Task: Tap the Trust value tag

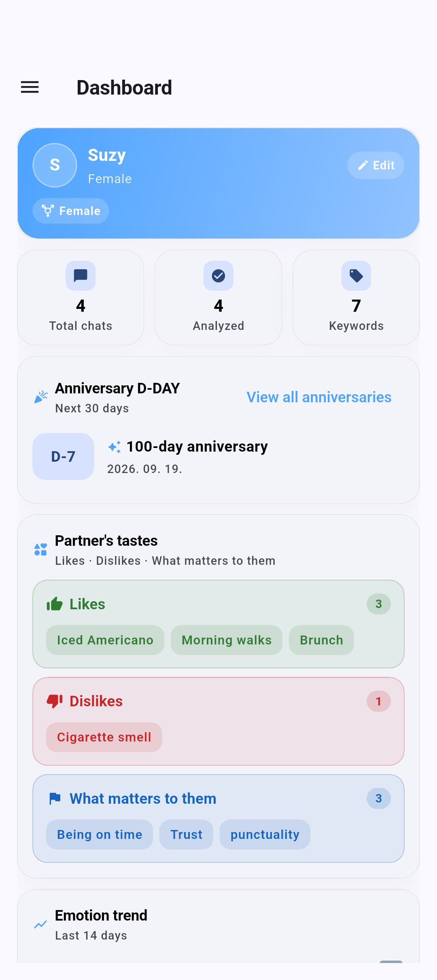Action: point(186,834)
